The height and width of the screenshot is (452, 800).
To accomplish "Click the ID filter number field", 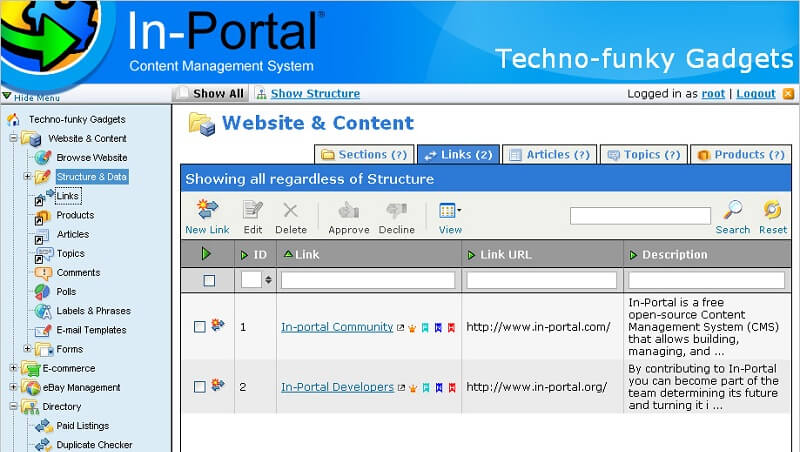I will 251,280.
